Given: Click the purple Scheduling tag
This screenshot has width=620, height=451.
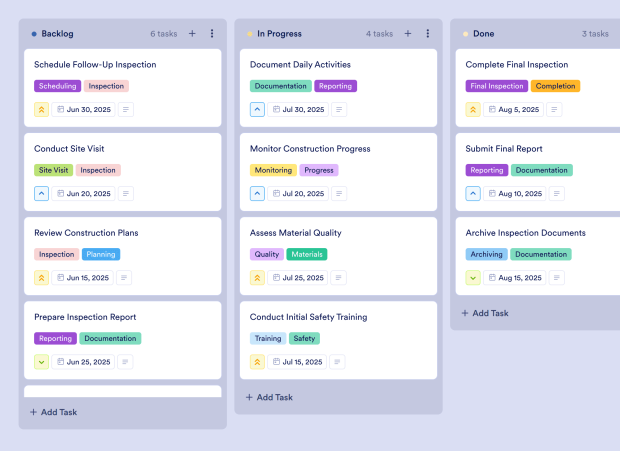Looking at the screenshot, I should (x=57, y=86).
